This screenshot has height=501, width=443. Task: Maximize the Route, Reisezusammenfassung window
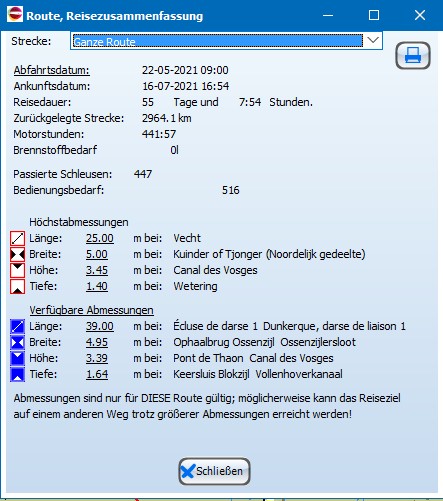tap(374, 15)
